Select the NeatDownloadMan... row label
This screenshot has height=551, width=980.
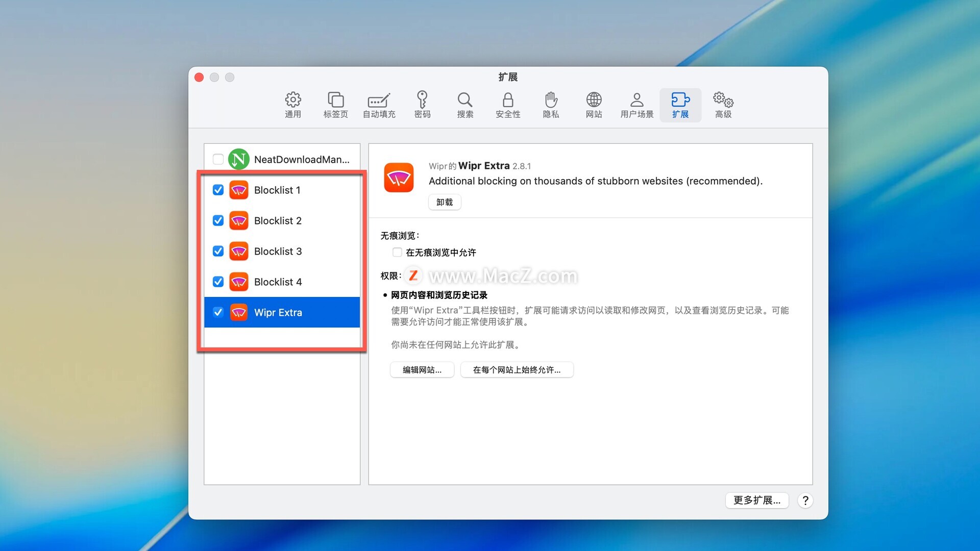click(x=302, y=159)
